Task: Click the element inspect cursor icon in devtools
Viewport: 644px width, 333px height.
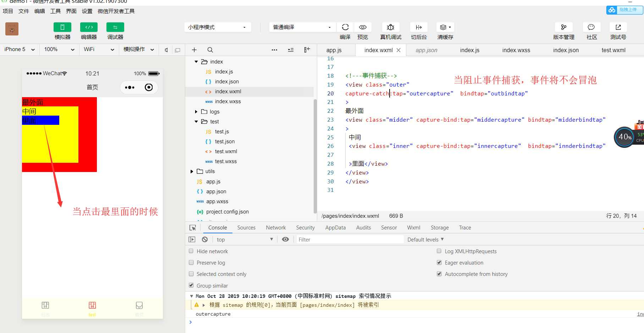Action: [193, 228]
